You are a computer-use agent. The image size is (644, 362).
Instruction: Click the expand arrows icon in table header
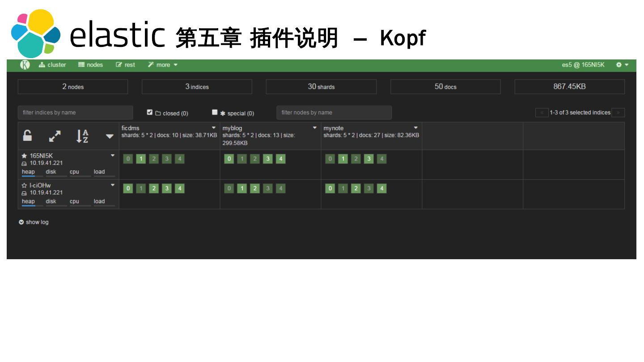click(54, 136)
